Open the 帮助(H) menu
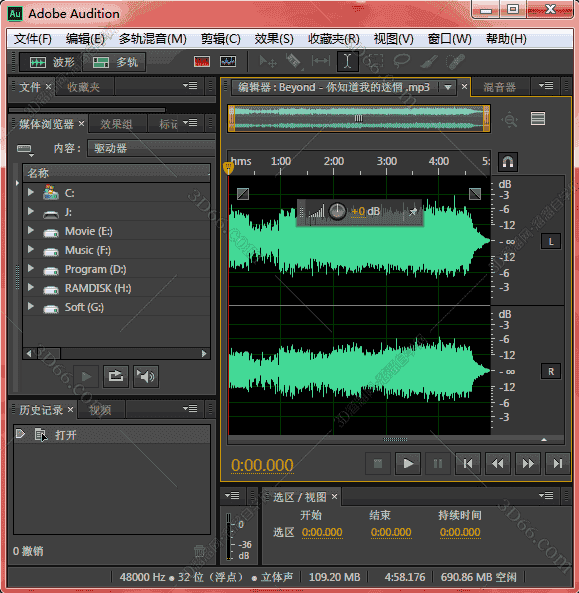Screen dimensions: 579x593 506,39
